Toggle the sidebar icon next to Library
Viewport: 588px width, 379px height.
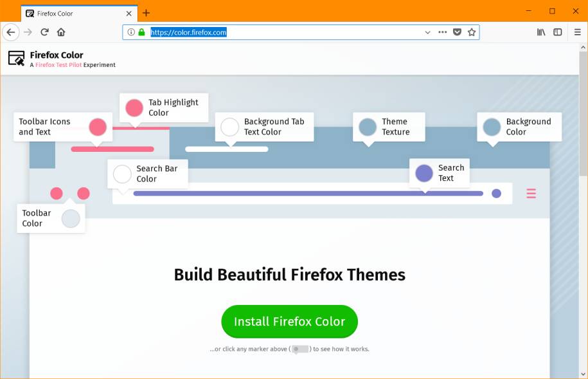tap(558, 32)
